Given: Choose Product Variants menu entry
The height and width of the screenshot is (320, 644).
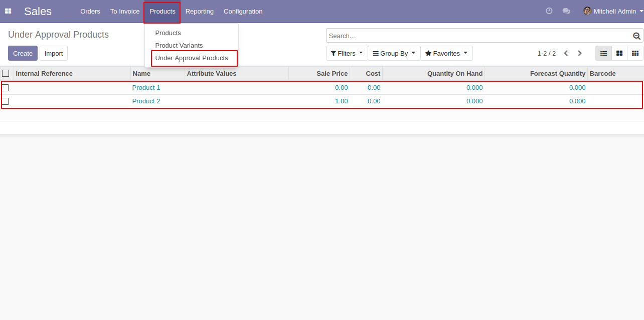Looking at the screenshot, I should pyautogui.click(x=179, y=46).
